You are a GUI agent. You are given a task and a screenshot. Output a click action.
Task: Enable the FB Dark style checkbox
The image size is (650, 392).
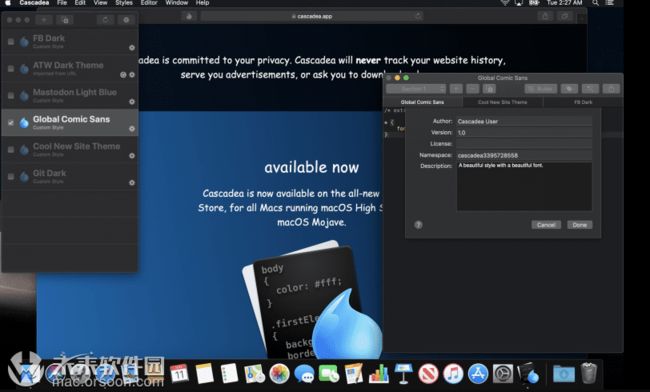pyautogui.click(x=11, y=42)
